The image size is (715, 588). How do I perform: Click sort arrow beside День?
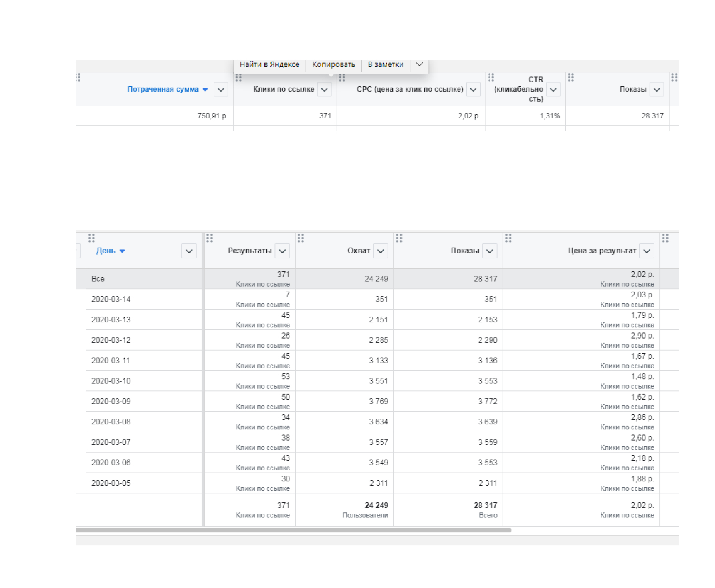pyautogui.click(x=122, y=251)
